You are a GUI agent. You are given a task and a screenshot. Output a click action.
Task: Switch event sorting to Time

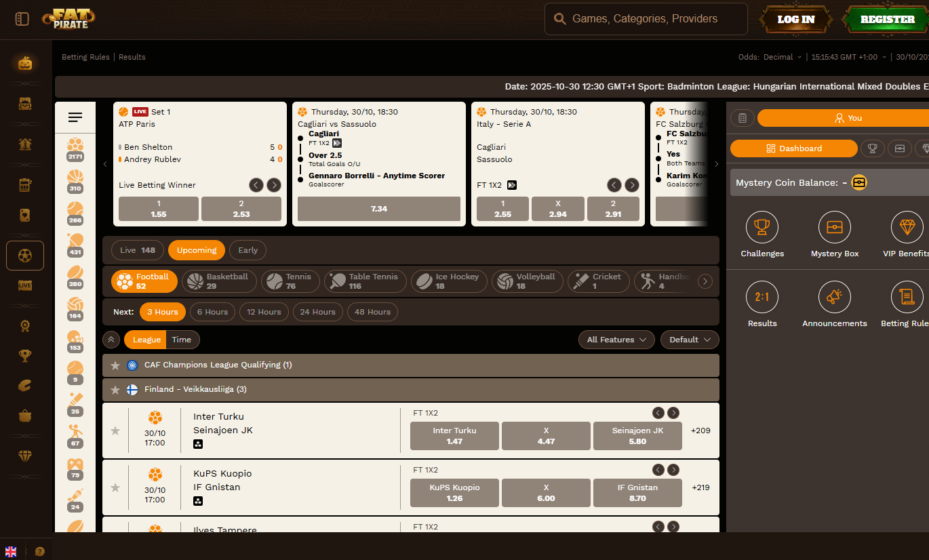coord(181,340)
